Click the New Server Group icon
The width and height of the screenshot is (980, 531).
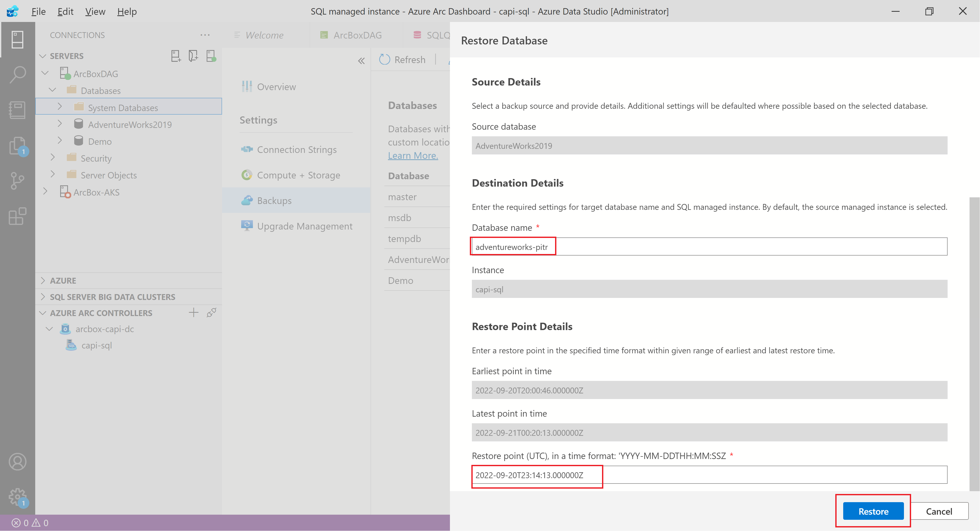[193, 56]
